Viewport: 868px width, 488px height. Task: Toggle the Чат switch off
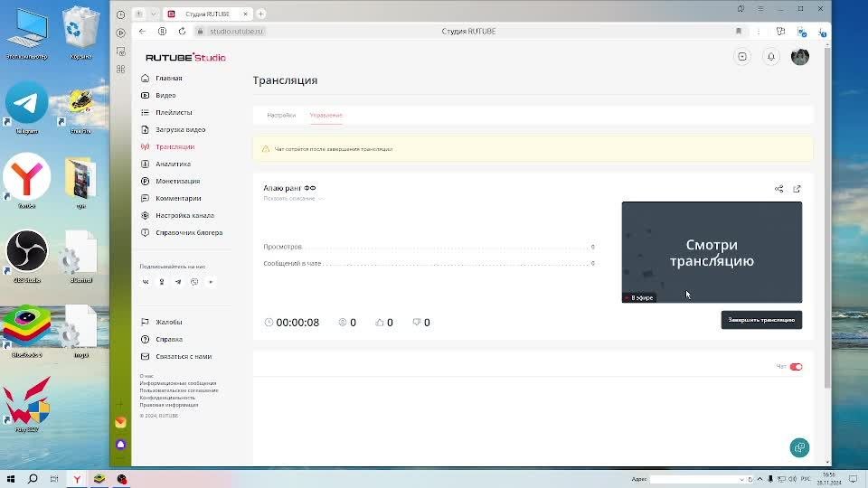[796, 367]
